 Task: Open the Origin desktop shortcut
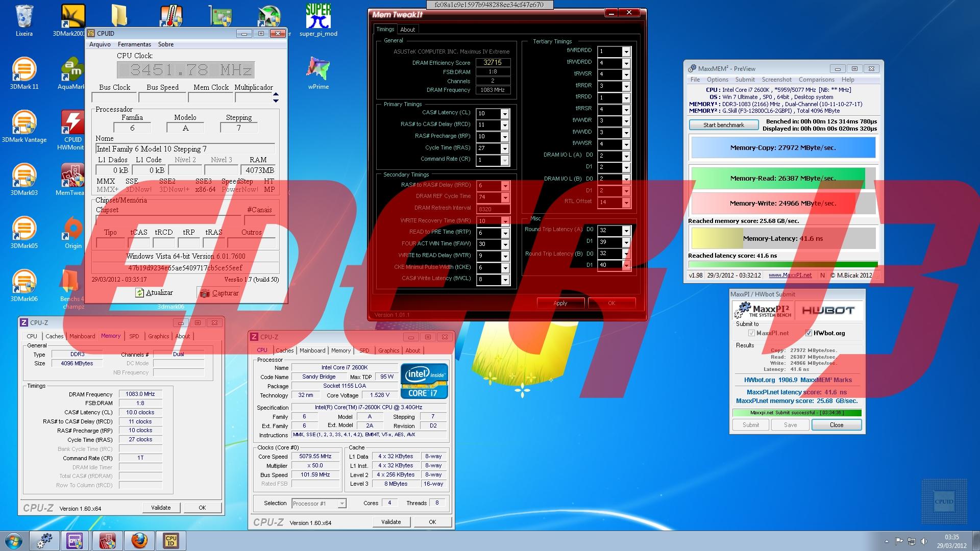pos(73,233)
